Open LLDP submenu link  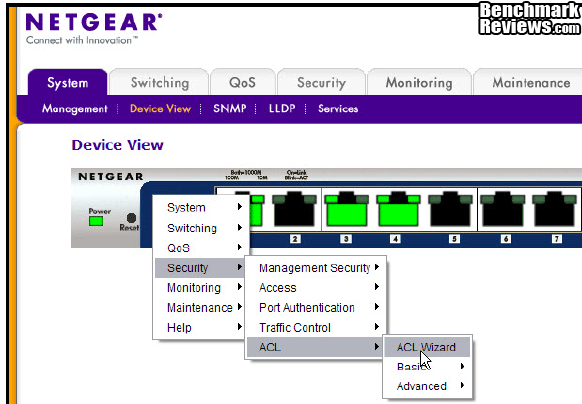coord(282,108)
